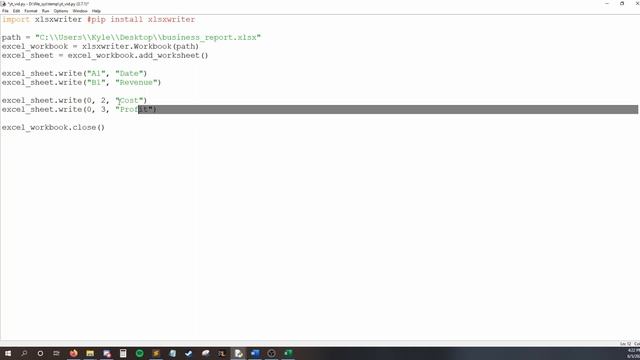Click the taskbar clock

pos(634,353)
